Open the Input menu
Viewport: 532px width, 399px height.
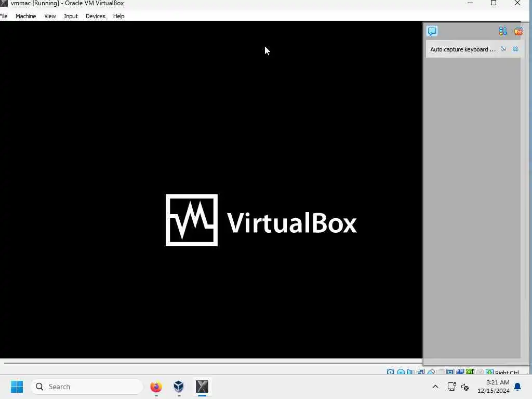(71, 16)
